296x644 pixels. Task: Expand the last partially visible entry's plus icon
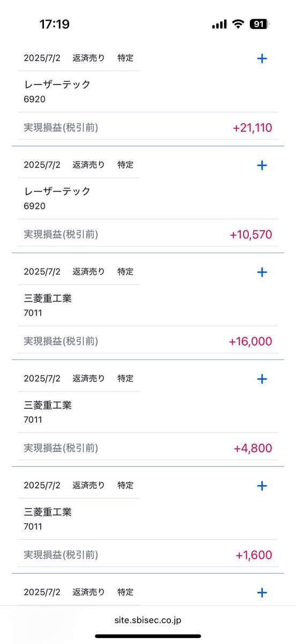(x=262, y=592)
